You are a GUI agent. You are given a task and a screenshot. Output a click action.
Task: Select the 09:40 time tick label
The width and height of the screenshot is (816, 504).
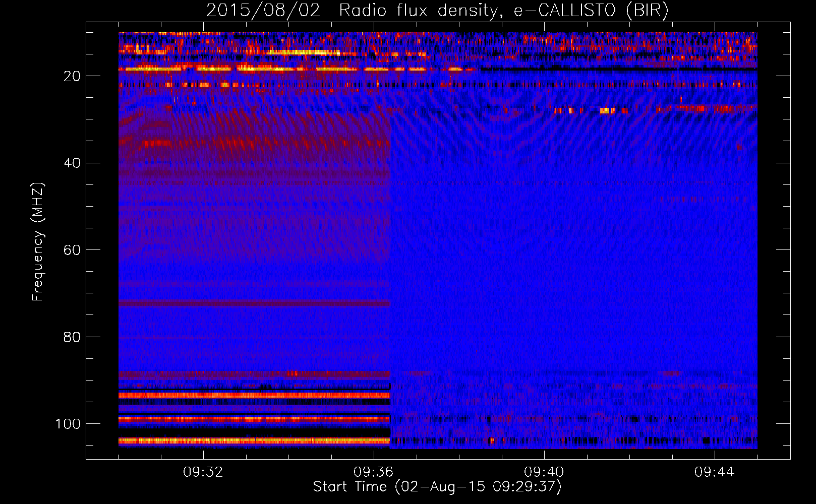(544, 472)
